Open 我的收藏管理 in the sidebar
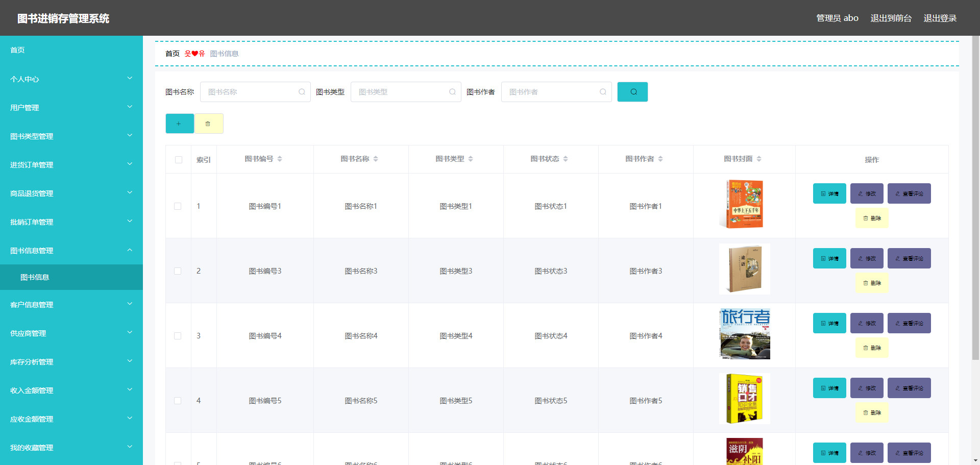Image resolution: width=980 pixels, height=465 pixels. 71,448
